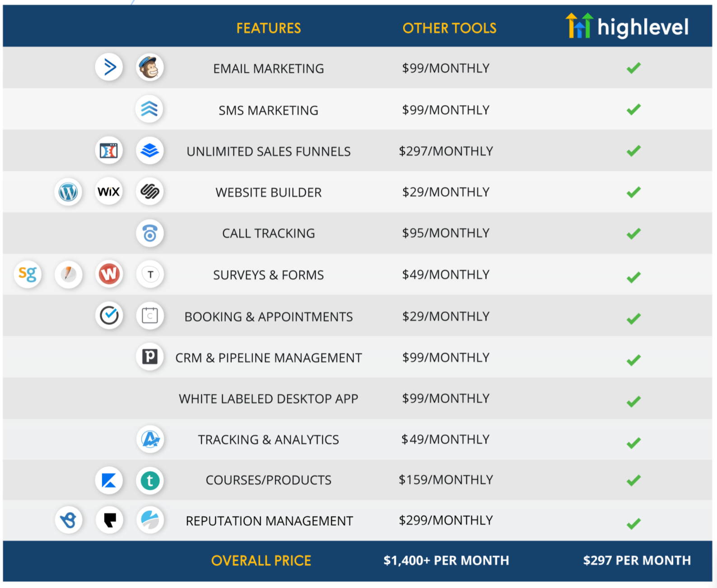
Task: Click the SMS MARKETING label
Action: click(269, 110)
